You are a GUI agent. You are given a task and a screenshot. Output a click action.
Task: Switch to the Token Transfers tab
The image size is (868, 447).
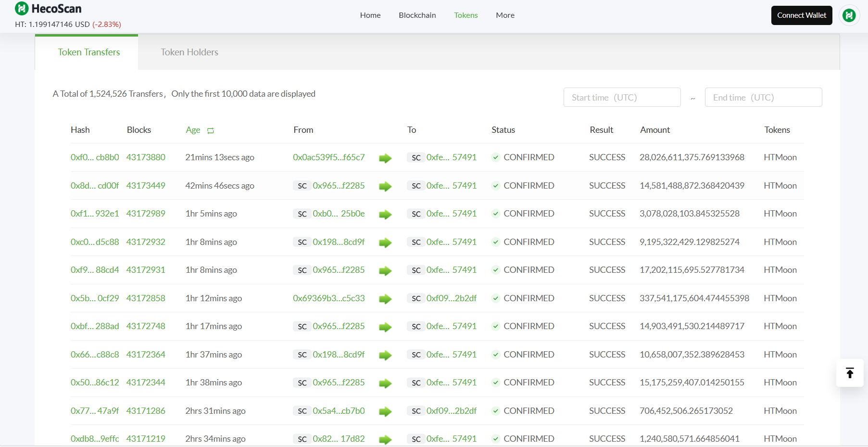(x=87, y=52)
